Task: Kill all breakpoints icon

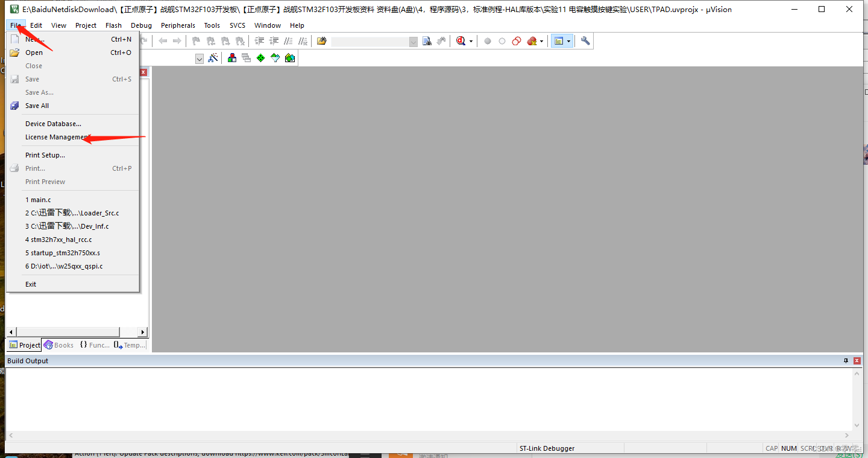Action: click(532, 41)
